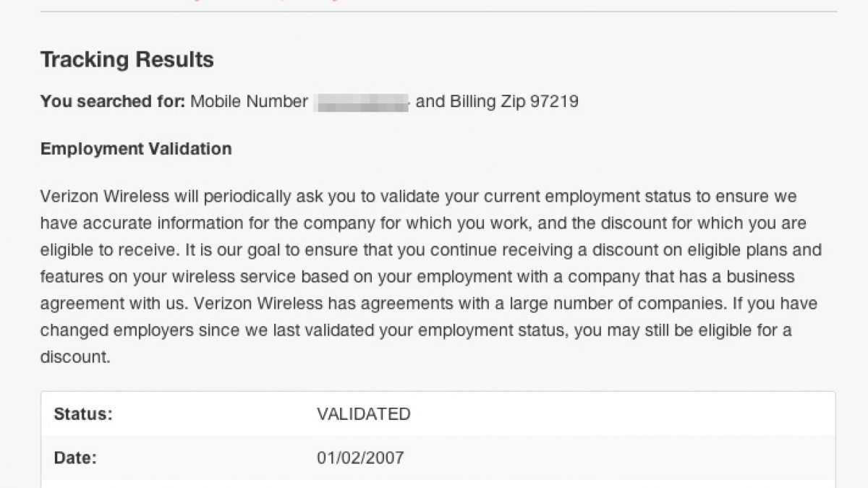Click the Billing Zip 97219 text
Screen dimensions: 868x488
point(514,101)
